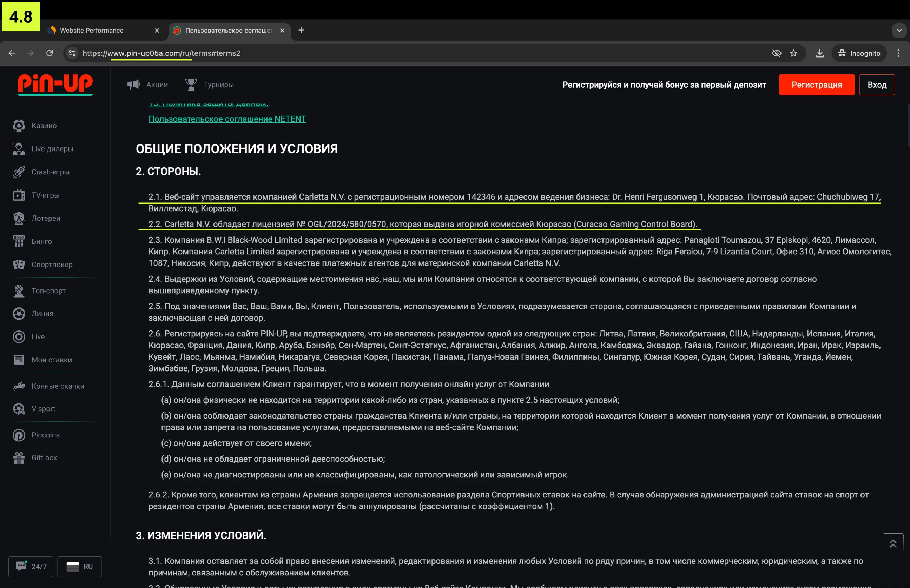
Task: Open Chrome three-dot menu
Action: (898, 53)
